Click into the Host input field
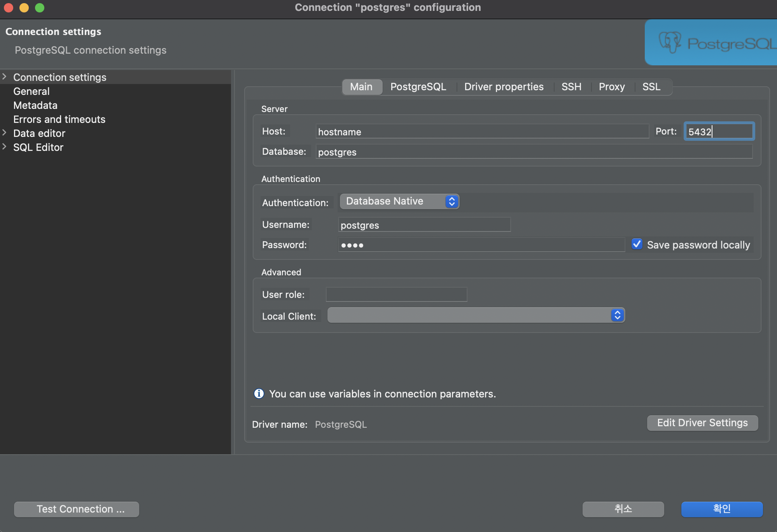 481,131
